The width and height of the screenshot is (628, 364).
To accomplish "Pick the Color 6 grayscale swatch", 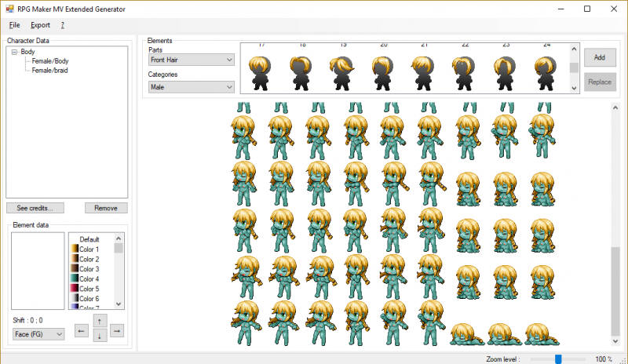I will pyautogui.click(x=75, y=298).
